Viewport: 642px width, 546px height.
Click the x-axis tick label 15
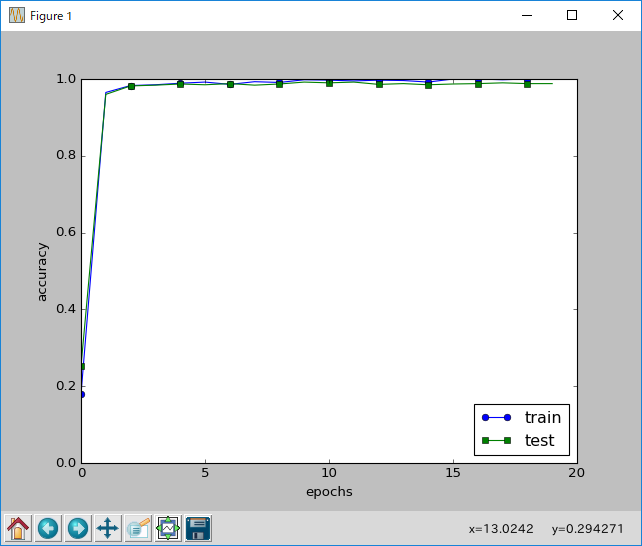[x=453, y=473]
